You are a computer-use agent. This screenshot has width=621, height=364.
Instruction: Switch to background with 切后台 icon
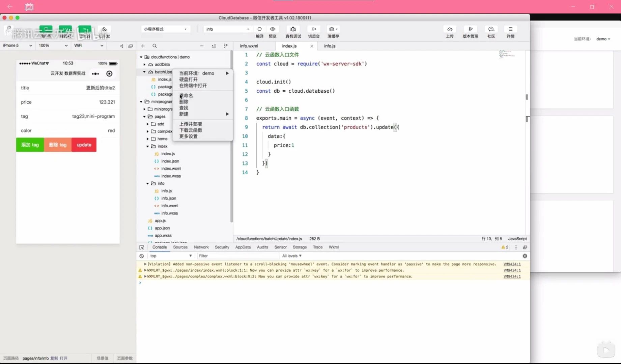[x=314, y=29]
